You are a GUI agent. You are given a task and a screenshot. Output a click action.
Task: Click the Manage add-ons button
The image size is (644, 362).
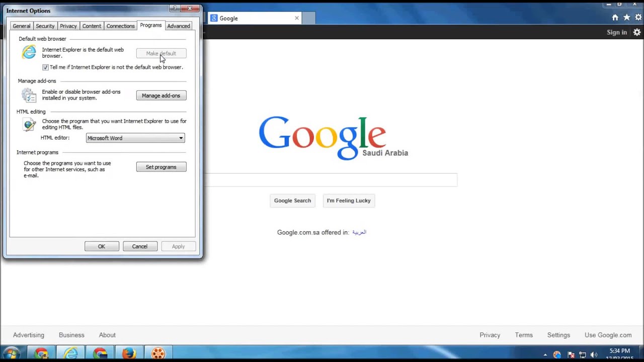(161, 96)
